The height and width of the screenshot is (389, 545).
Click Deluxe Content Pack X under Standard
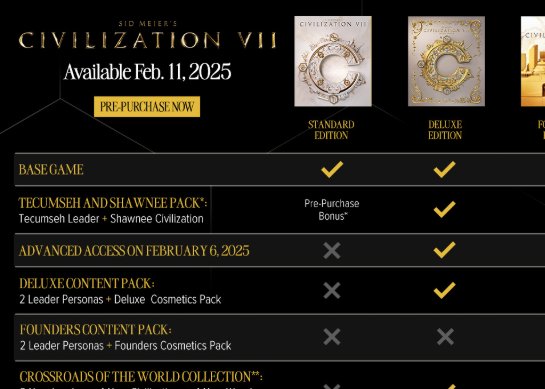[x=332, y=290]
